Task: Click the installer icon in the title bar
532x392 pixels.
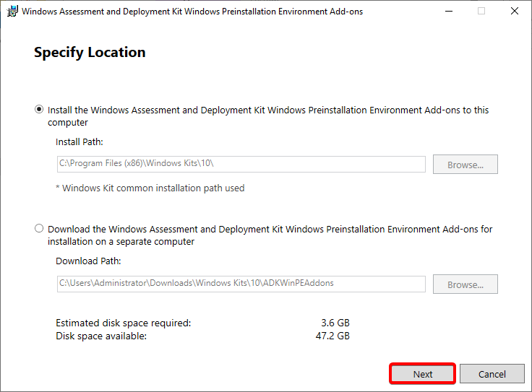Action: (x=12, y=11)
